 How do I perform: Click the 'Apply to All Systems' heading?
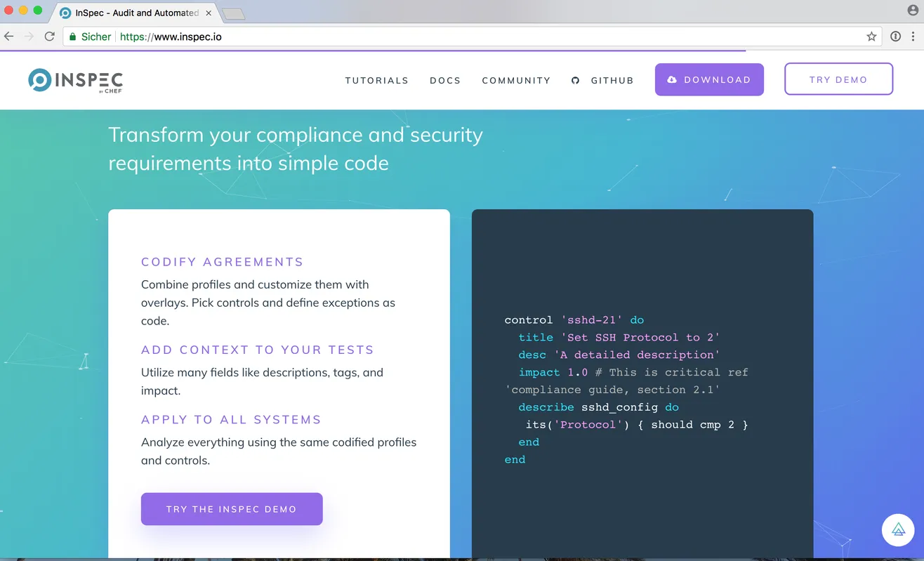click(231, 419)
